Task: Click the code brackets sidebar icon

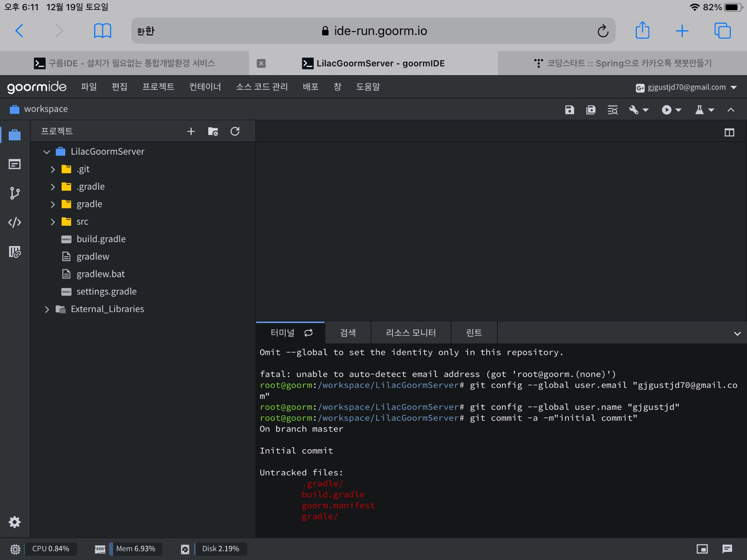Action: click(14, 222)
